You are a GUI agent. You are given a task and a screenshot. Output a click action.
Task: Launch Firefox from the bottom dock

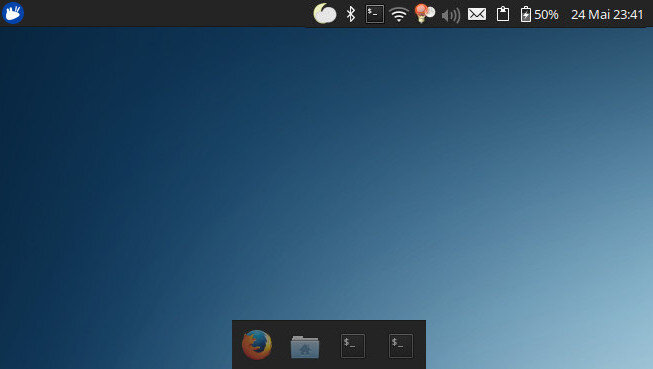pyautogui.click(x=257, y=345)
